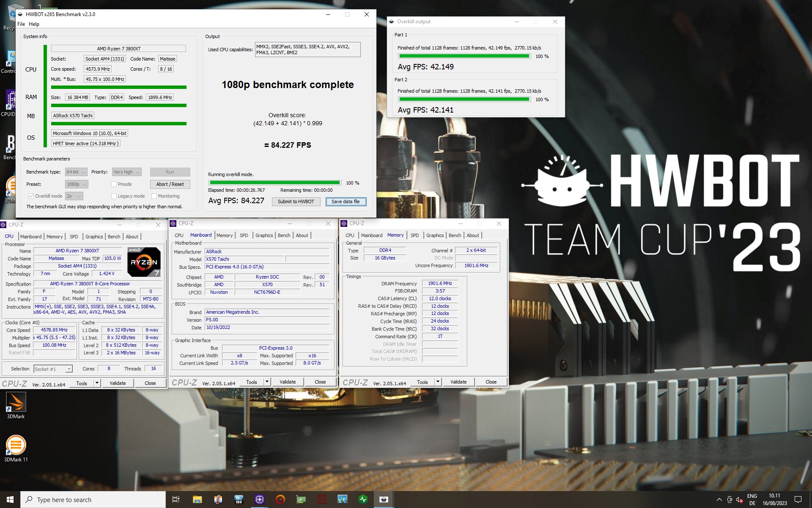This screenshot has height=508, width=812.
Task: Click icon of CPU-Z Memory window title
Action: tap(344, 224)
